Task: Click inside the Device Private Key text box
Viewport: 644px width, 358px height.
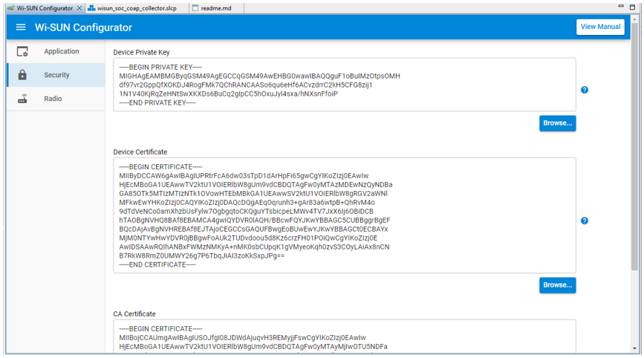Action: pyautogui.click(x=344, y=85)
